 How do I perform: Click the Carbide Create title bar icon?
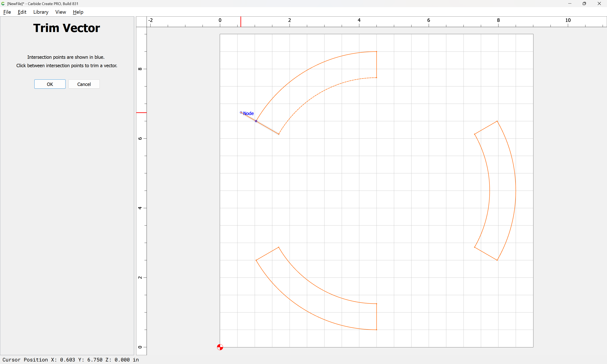click(3, 4)
